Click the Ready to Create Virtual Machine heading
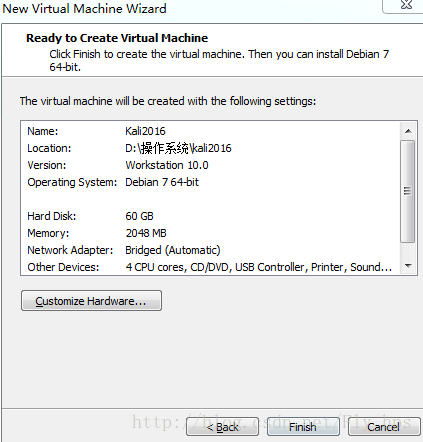The width and height of the screenshot is (423, 442). point(117,38)
